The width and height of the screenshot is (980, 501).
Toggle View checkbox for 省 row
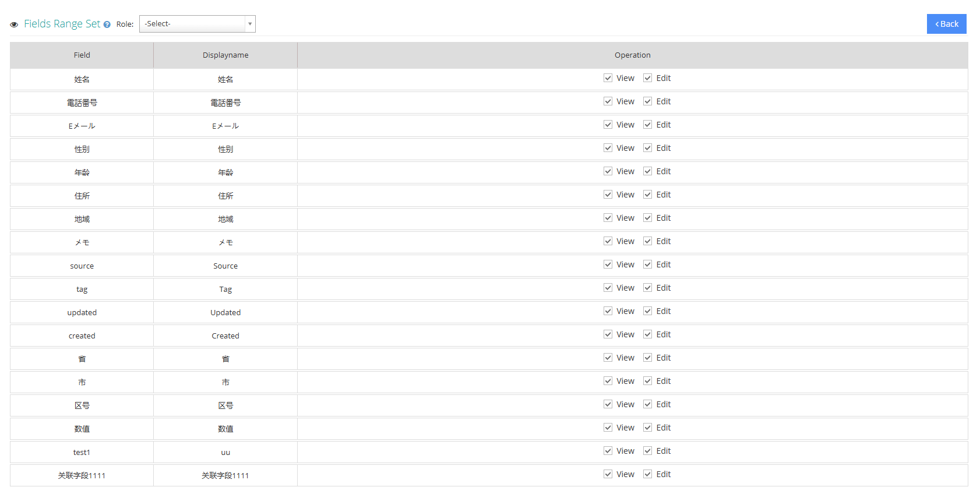click(x=608, y=358)
